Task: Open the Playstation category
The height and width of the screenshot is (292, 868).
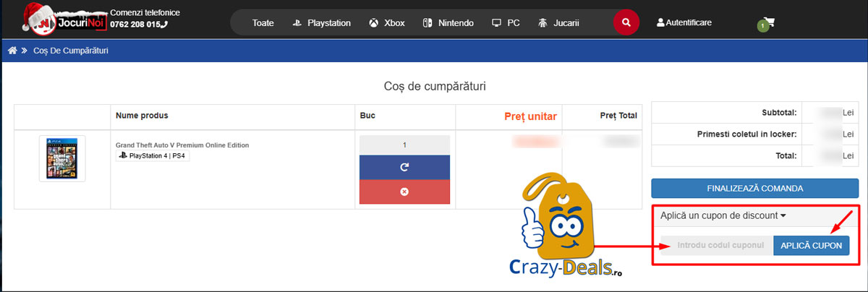Action: click(321, 22)
